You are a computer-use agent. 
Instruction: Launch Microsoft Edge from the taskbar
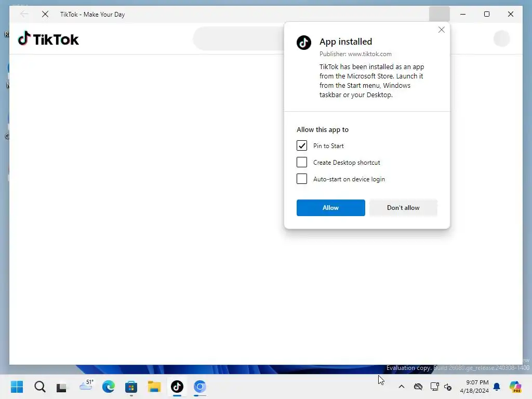pyautogui.click(x=109, y=387)
